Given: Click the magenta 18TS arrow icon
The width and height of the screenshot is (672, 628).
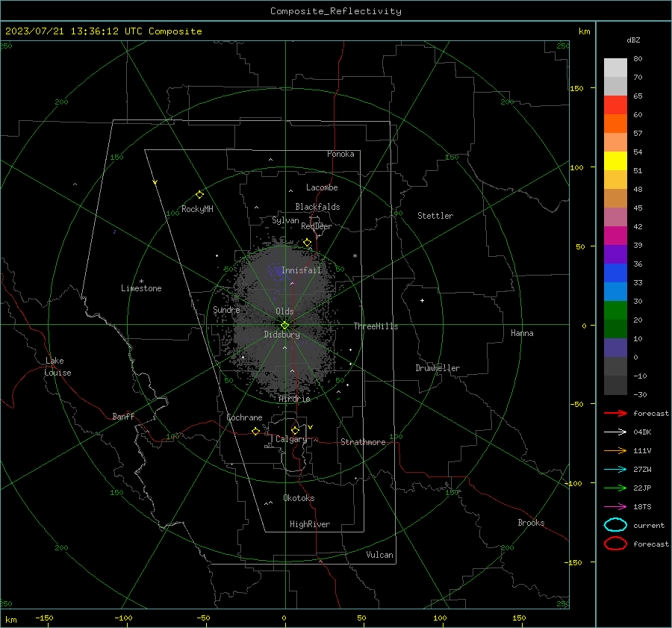Looking at the screenshot, I should click(615, 507).
